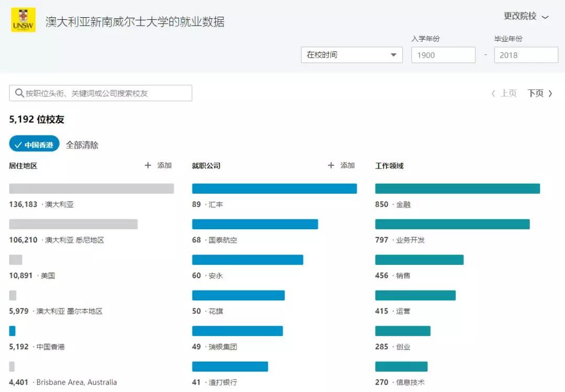Select the 安永 company bar

[x=247, y=260]
